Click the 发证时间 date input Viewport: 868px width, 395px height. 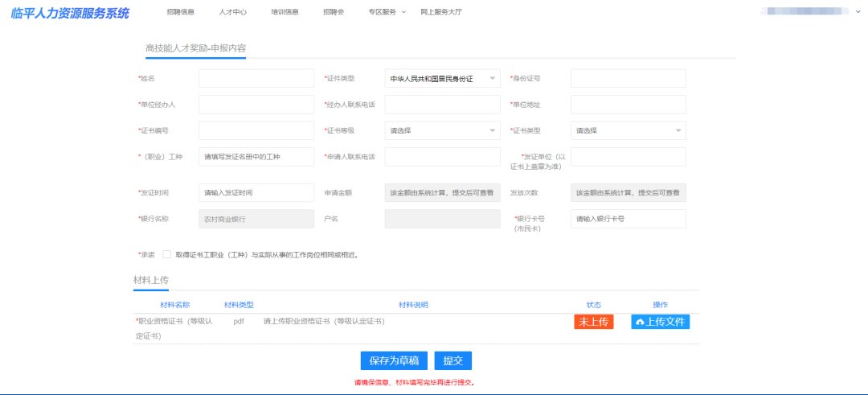tap(256, 193)
